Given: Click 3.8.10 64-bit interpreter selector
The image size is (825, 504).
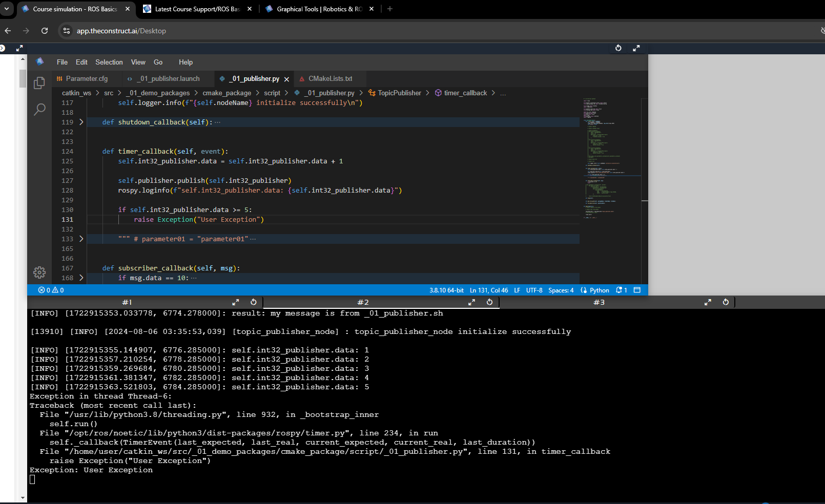Looking at the screenshot, I should (x=446, y=290).
